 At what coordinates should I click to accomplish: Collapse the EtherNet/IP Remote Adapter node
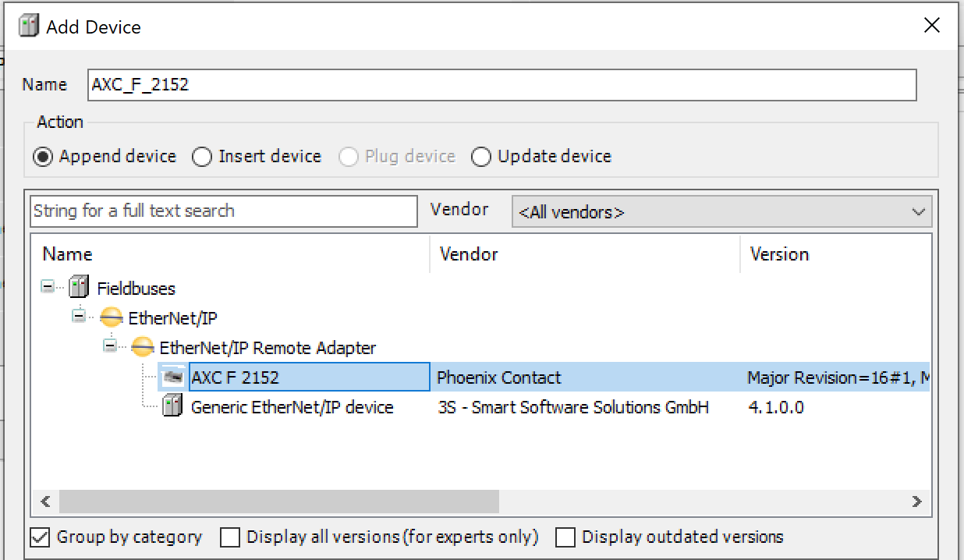pyautogui.click(x=111, y=346)
